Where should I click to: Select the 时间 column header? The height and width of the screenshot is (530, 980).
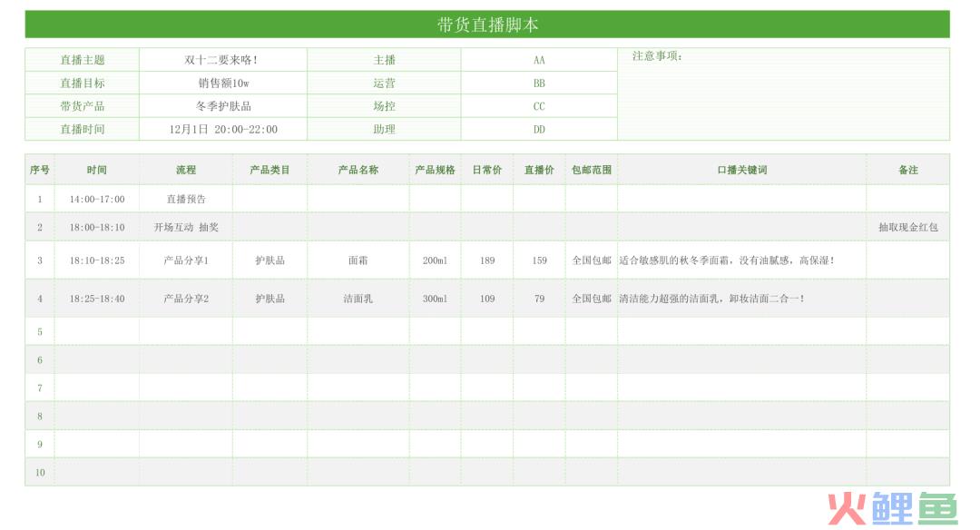tap(97, 170)
